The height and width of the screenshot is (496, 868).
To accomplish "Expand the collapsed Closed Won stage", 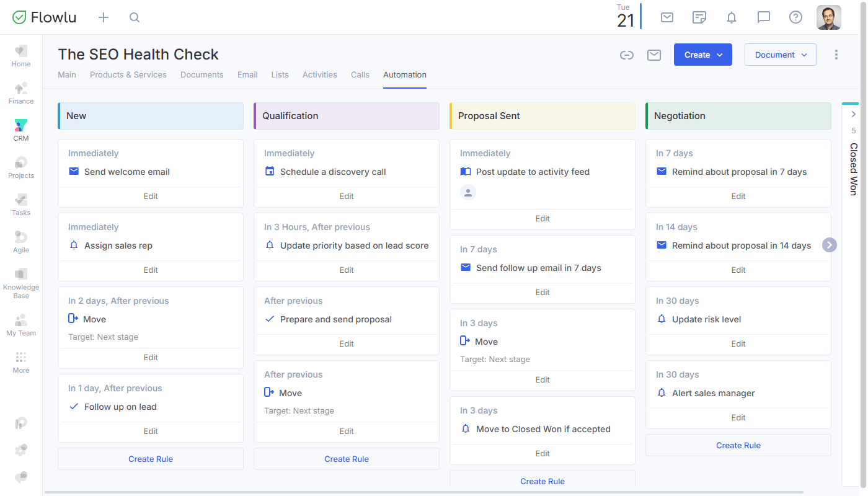I will click(852, 113).
